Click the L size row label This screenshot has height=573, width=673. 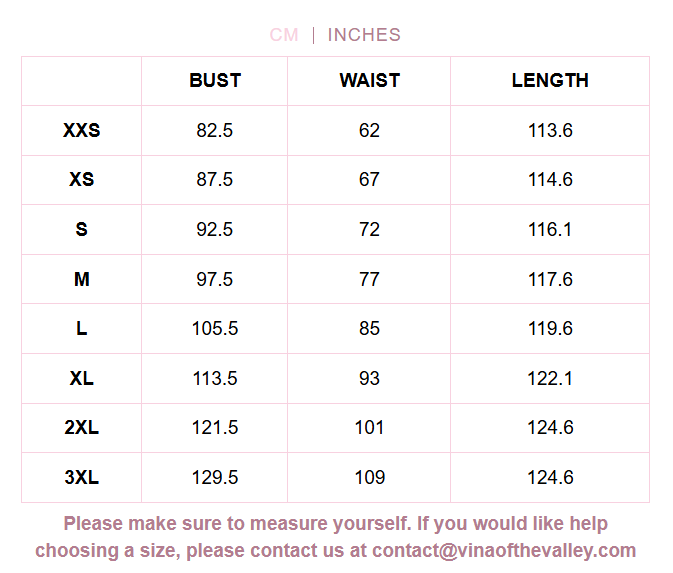(82, 329)
